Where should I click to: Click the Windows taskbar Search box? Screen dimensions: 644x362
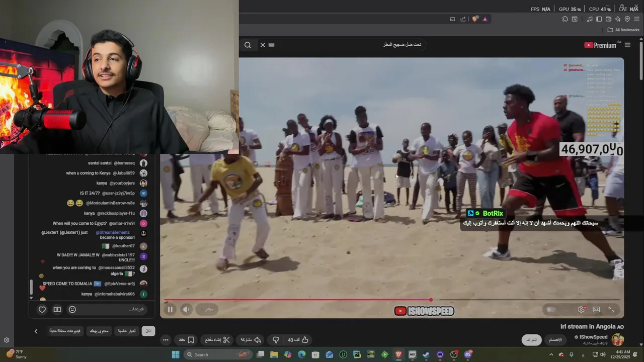coord(217,354)
